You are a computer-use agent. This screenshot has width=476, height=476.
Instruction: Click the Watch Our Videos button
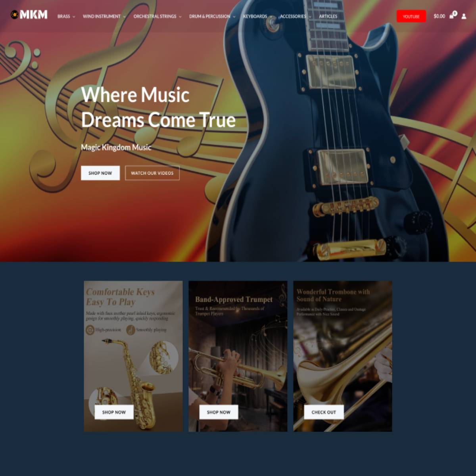point(152,173)
